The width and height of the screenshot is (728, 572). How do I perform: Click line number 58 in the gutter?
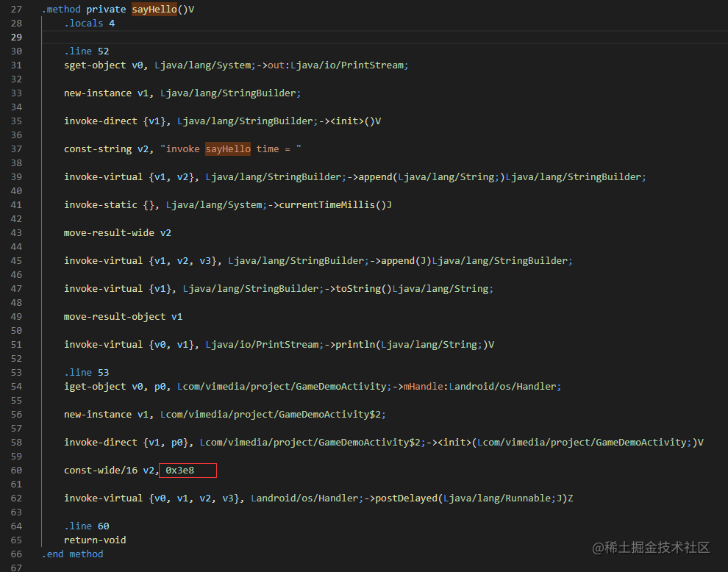tap(16, 442)
